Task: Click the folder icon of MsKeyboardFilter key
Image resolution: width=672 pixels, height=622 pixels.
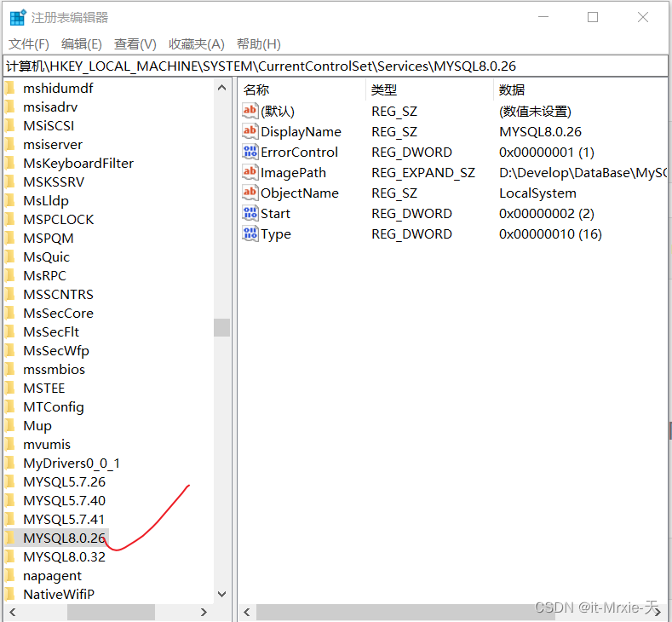Action: point(10,163)
